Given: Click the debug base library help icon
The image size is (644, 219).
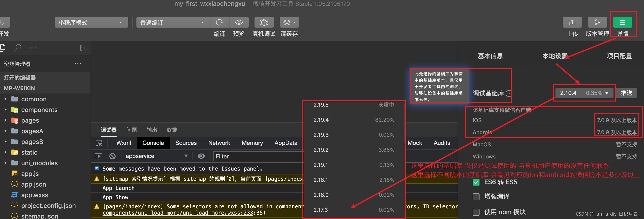Looking at the screenshot, I should 509,93.
